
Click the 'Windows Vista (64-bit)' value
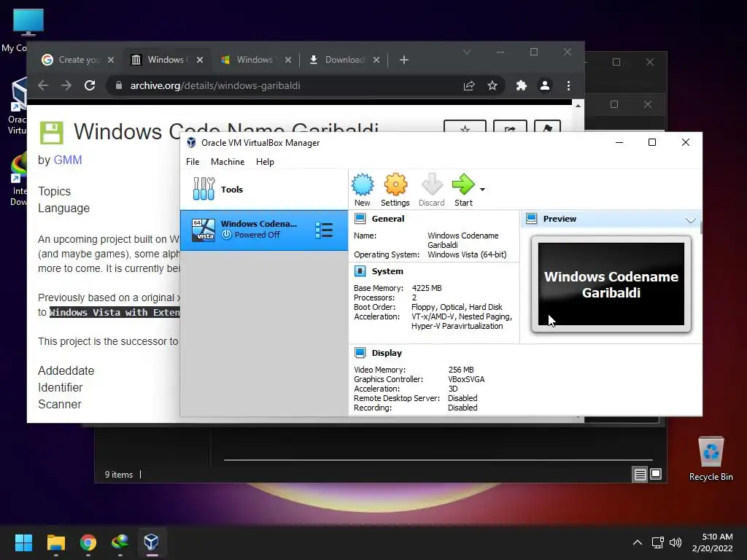[x=467, y=254]
